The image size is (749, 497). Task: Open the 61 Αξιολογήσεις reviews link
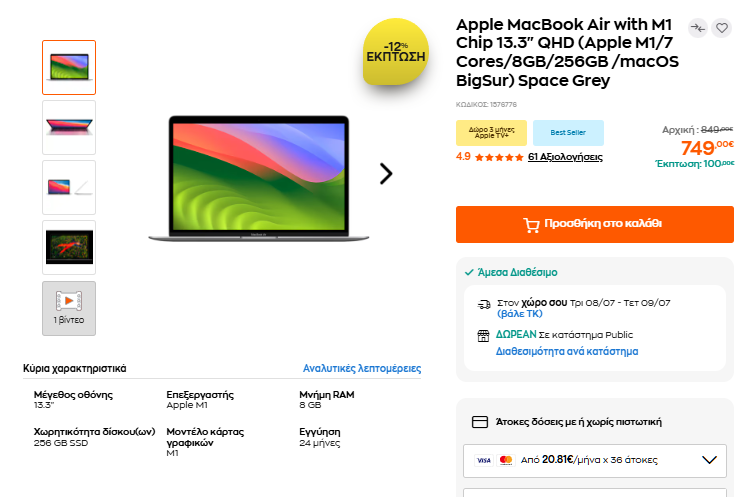click(x=565, y=157)
